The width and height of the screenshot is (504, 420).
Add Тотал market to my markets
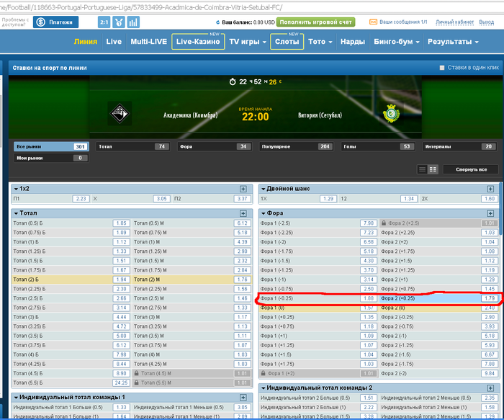pos(243,213)
